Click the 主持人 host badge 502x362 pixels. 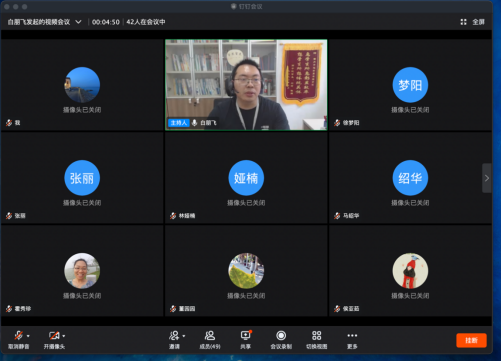tap(179, 123)
